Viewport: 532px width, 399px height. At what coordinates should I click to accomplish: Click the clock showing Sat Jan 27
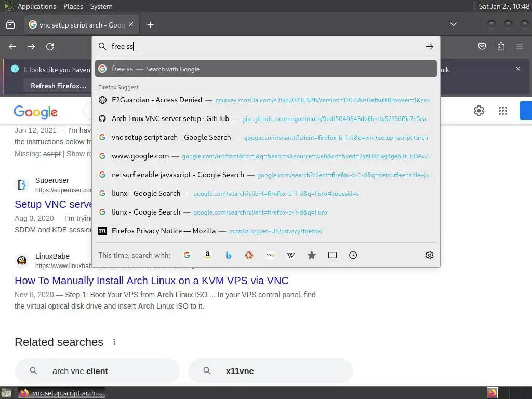[x=504, y=6]
